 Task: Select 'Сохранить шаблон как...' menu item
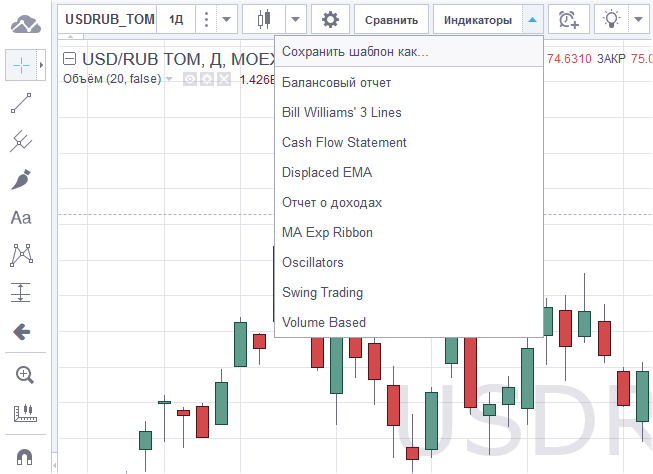[355, 52]
